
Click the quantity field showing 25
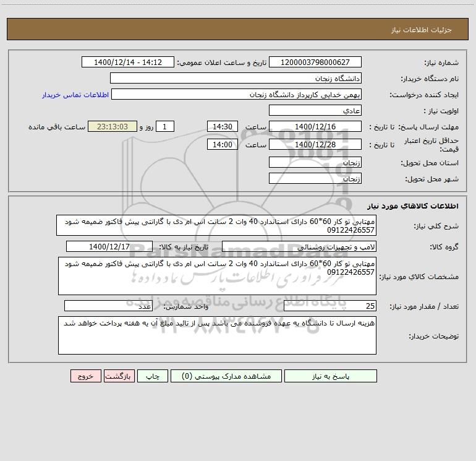330,306
